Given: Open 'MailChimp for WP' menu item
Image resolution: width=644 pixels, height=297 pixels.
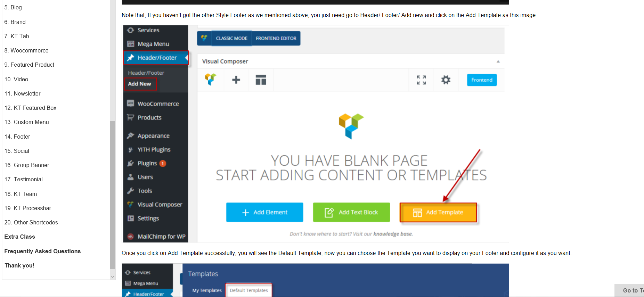Looking at the screenshot, I should click(156, 237).
